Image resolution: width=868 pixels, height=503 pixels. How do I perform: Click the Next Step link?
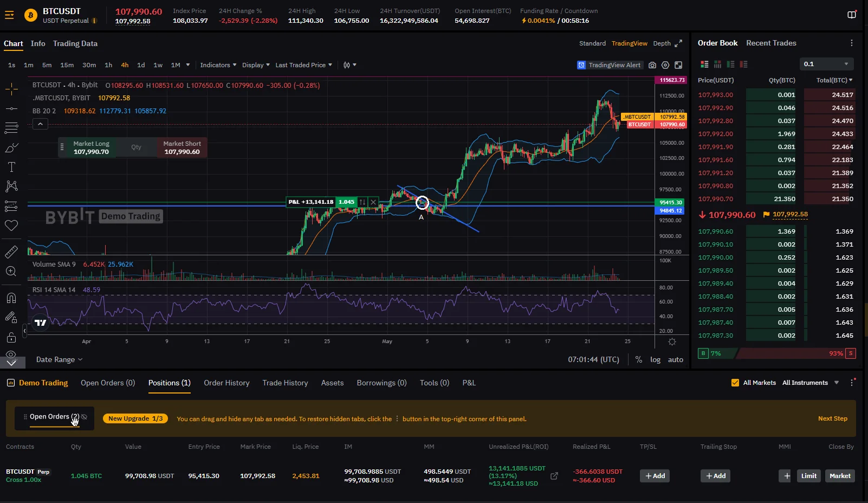[x=832, y=418]
